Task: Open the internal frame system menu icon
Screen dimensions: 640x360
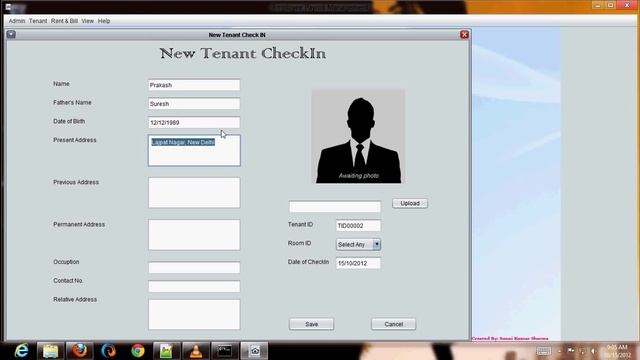Action: [11, 34]
